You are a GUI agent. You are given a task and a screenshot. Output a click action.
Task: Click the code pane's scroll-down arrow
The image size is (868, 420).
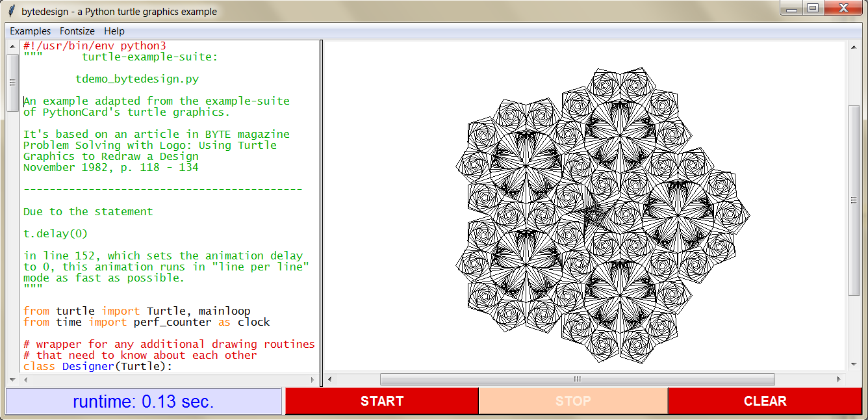pyautogui.click(x=12, y=378)
